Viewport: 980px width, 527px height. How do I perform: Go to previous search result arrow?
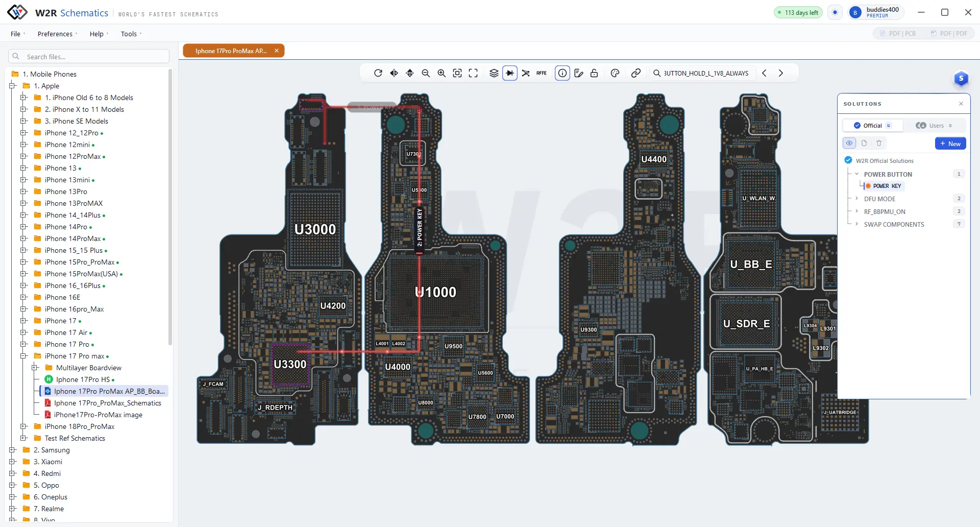[764, 73]
